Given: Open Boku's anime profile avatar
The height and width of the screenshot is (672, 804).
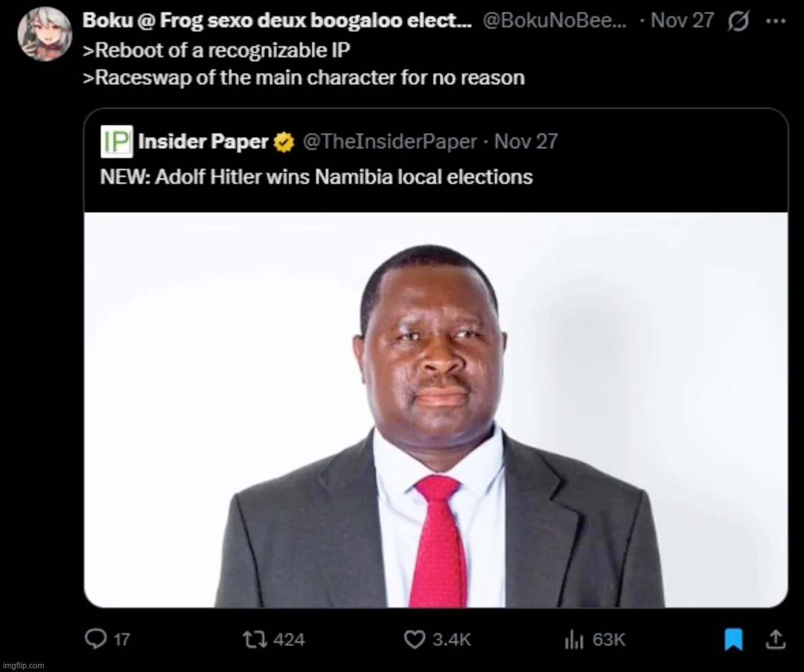Looking at the screenshot, I should (x=46, y=33).
